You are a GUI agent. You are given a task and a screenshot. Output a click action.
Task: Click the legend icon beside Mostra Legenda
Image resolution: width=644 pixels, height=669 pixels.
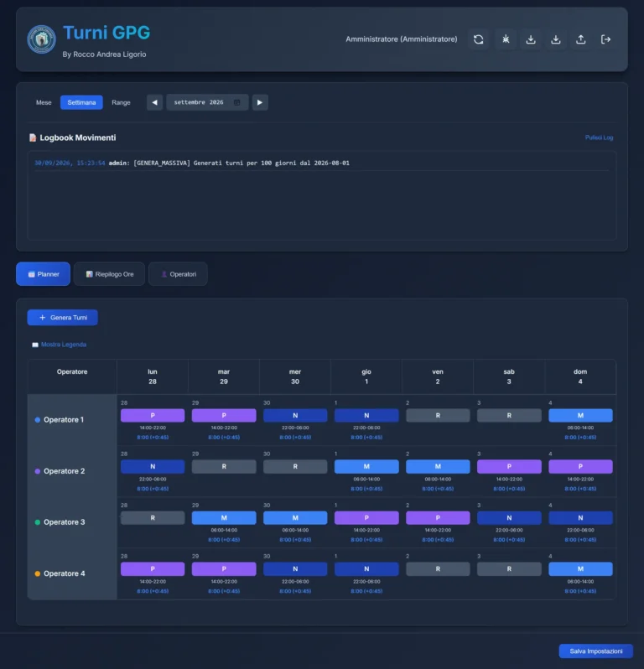coord(35,345)
